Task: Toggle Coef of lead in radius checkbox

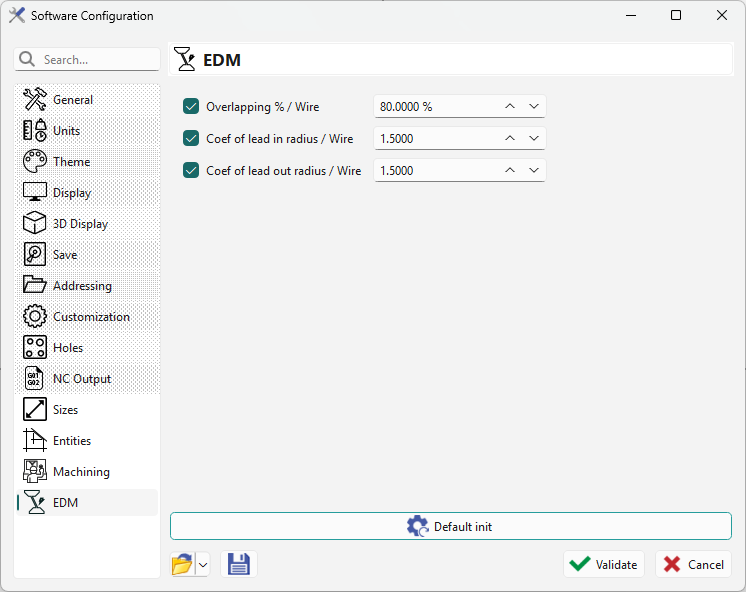Action: [191, 138]
